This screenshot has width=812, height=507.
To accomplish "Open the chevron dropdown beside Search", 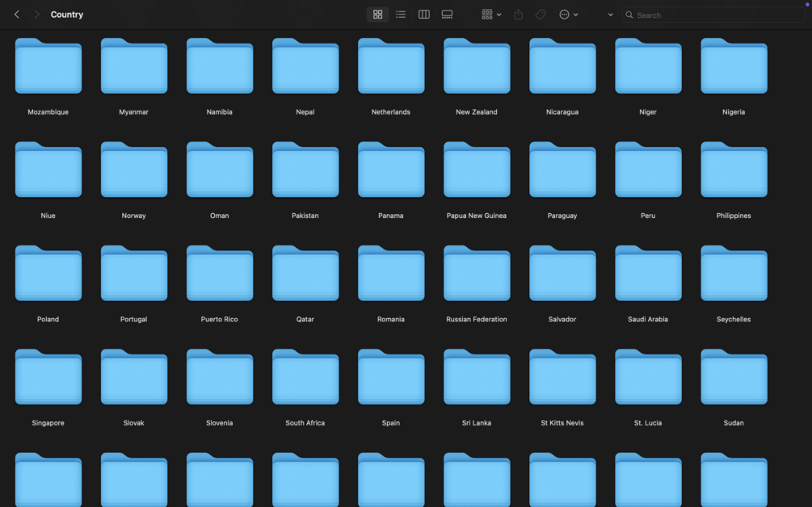I will pos(611,15).
